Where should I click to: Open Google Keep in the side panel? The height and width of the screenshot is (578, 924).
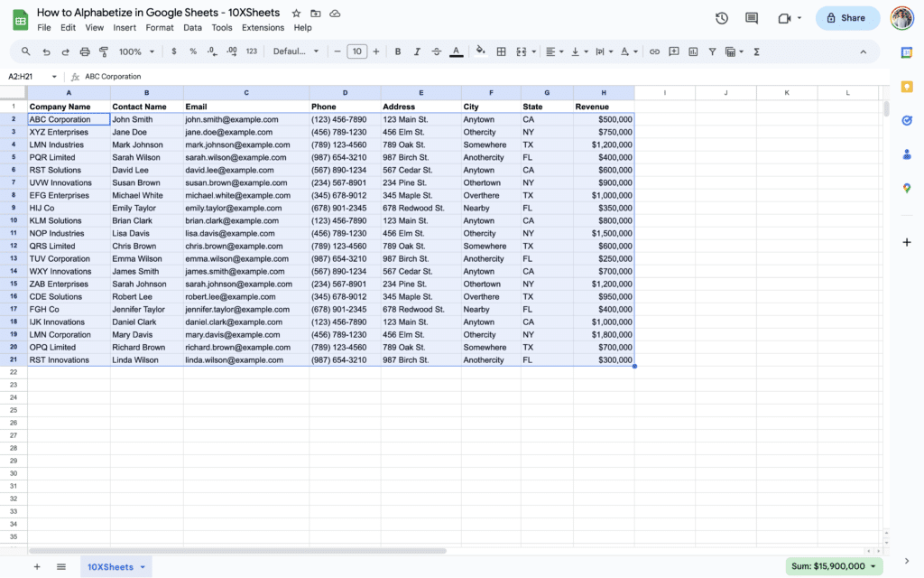click(x=907, y=87)
